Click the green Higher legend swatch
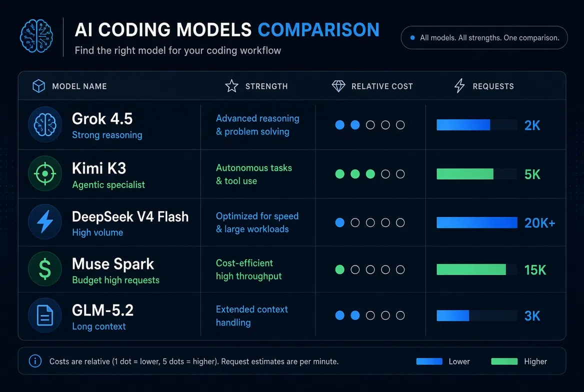 (x=504, y=361)
